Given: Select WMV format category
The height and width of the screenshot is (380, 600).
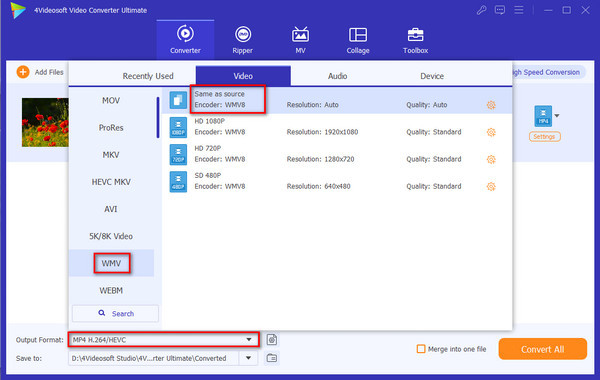Looking at the screenshot, I should tap(111, 263).
